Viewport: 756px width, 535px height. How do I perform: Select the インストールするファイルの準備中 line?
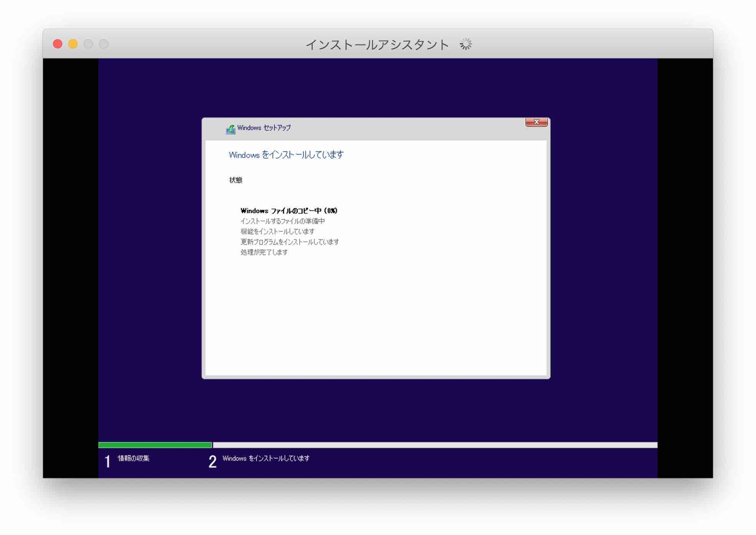[x=283, y=221]
